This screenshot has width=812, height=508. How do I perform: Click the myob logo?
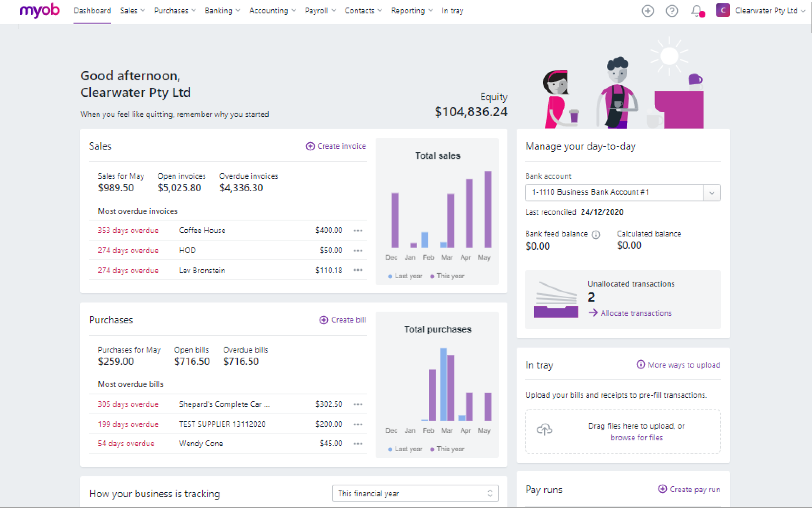click(39, 11)
